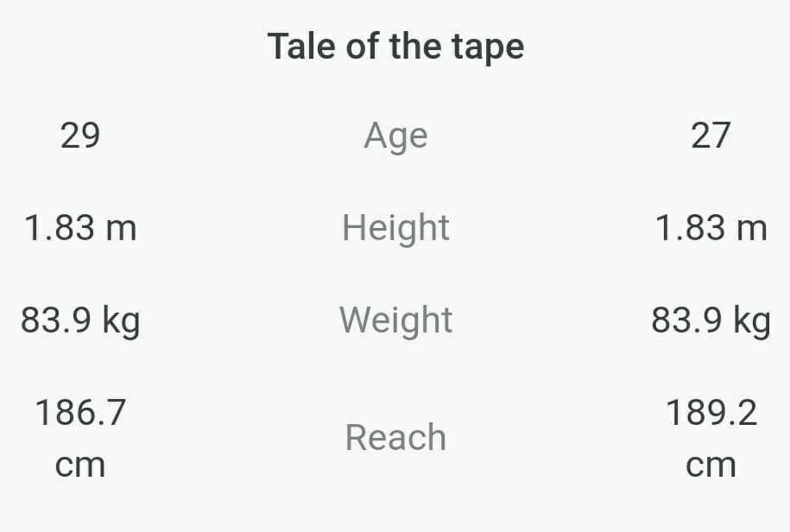Click the word 'Tale' in the title
790x532 pixels.
click(302, 47)
